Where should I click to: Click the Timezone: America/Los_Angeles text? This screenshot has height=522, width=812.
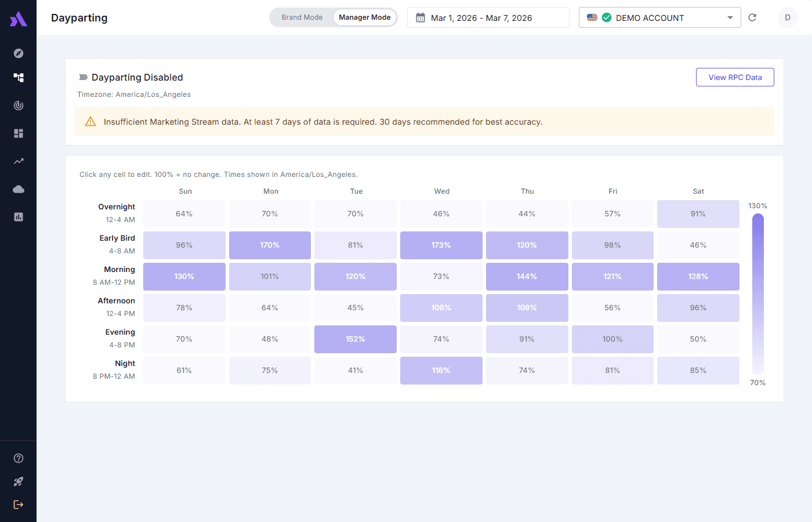click(x=134, y=95)
